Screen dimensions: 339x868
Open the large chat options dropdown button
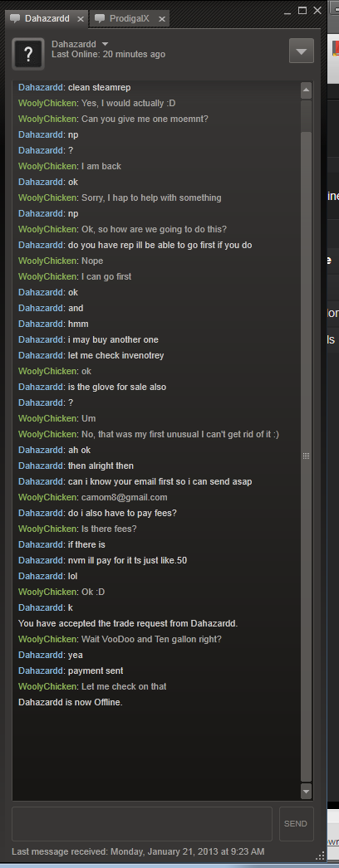302,51
